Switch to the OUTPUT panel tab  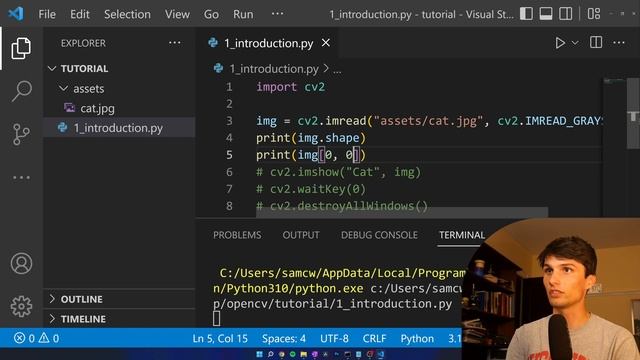click(x=301, y=235)
